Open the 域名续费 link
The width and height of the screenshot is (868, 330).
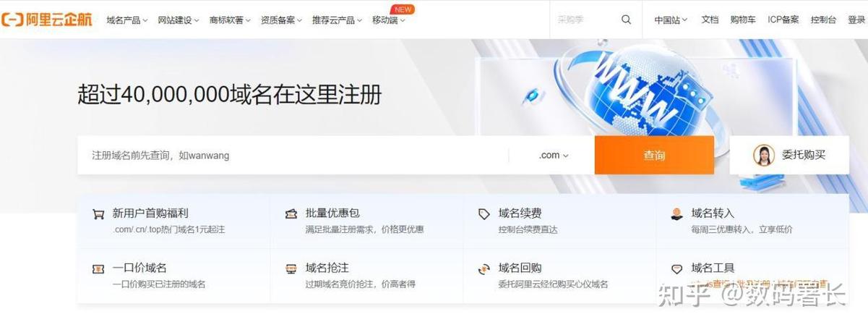coord(520,213)
